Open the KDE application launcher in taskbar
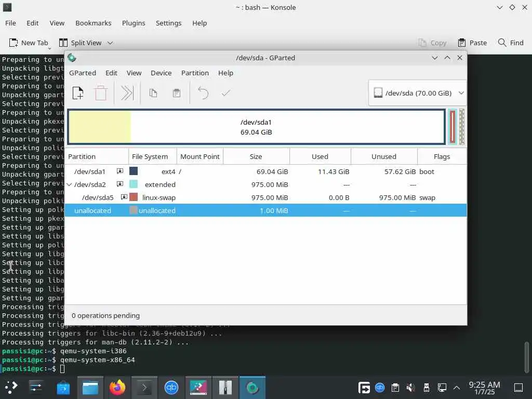 coord(11,387)
